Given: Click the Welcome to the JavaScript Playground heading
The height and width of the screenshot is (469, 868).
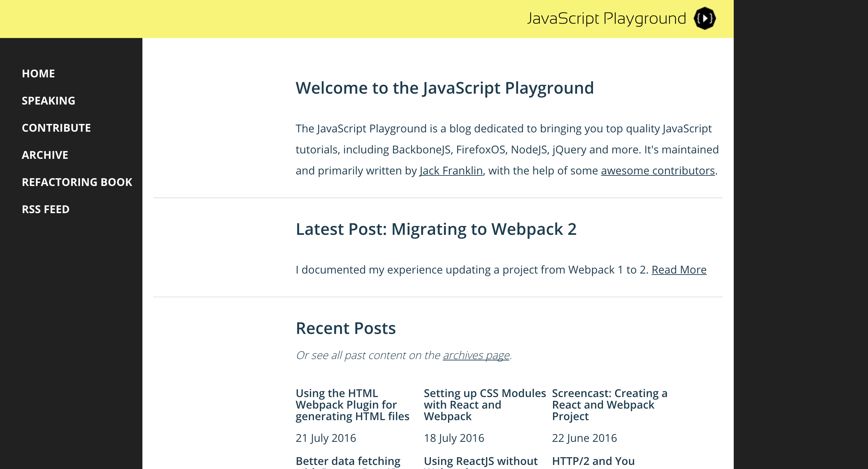Looking at the screenshot, I should coord(445,88).
